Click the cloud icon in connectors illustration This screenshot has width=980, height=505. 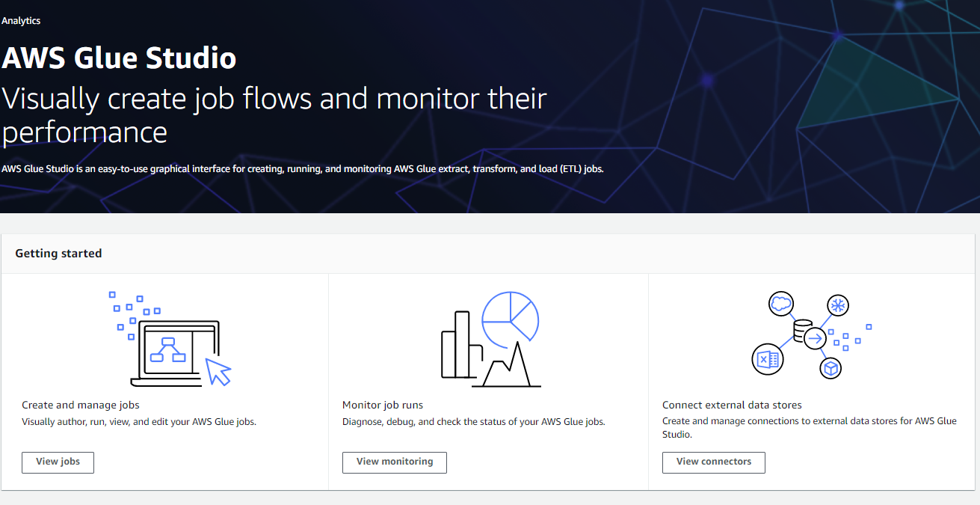pyautogui.click(x=780, y=303)
